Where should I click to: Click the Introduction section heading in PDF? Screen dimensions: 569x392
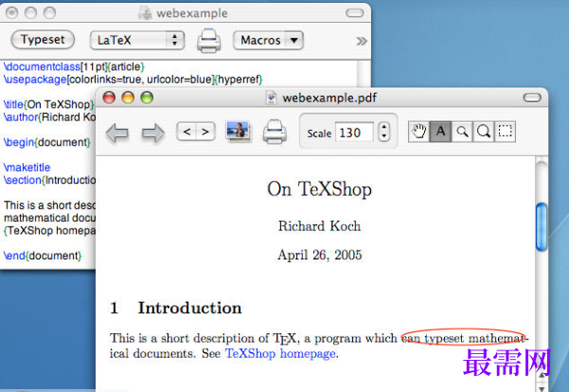pos(189,308)
